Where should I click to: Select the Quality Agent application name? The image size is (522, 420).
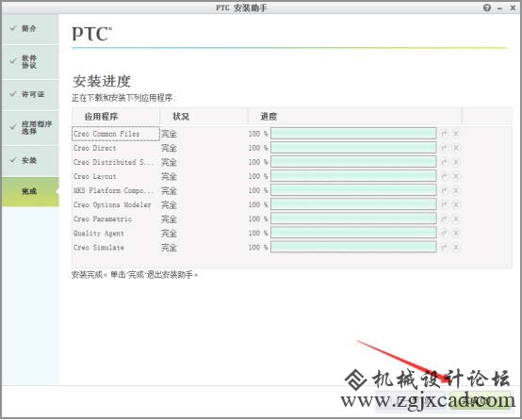point(99,234)
